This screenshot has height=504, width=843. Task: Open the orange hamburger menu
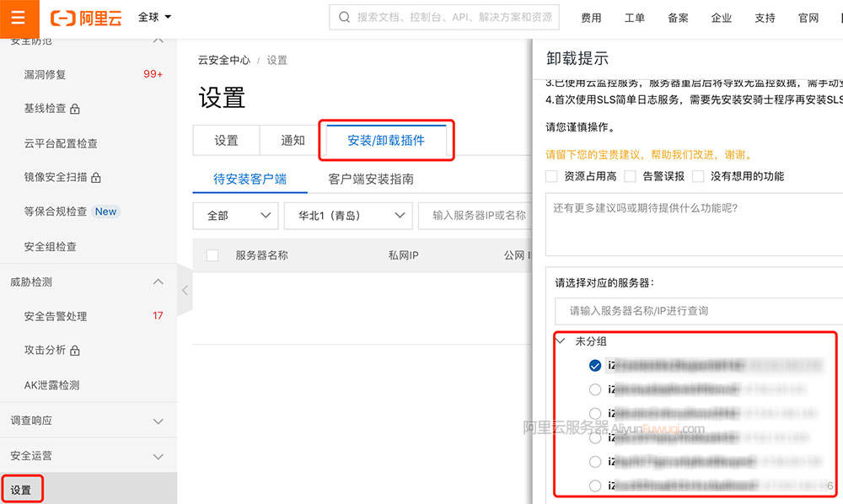click(x=19, y=19)
